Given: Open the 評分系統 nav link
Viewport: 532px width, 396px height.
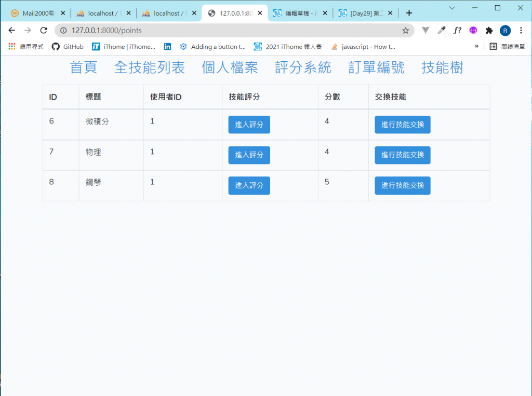Looking at the screenshot, I should coord(303,67).
